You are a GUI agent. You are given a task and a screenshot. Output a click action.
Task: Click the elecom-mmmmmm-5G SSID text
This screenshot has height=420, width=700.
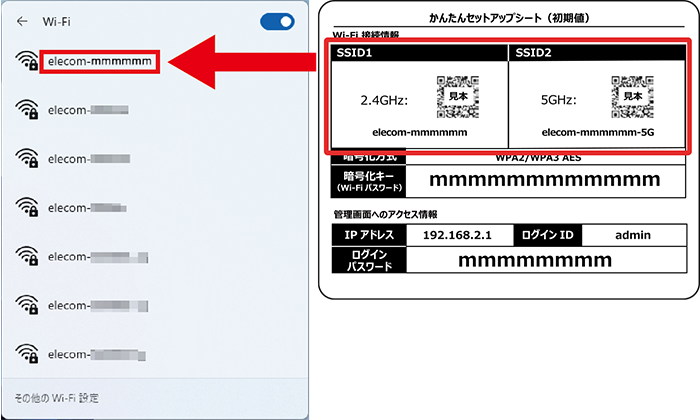coord(598,132)
